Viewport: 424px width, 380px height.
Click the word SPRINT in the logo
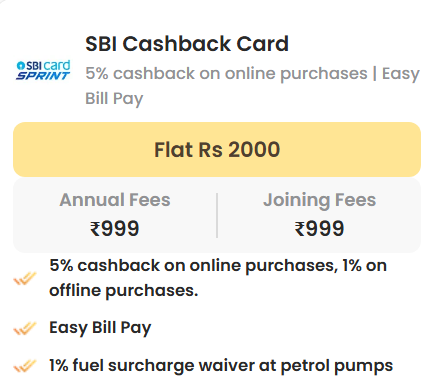coord(43,76)
